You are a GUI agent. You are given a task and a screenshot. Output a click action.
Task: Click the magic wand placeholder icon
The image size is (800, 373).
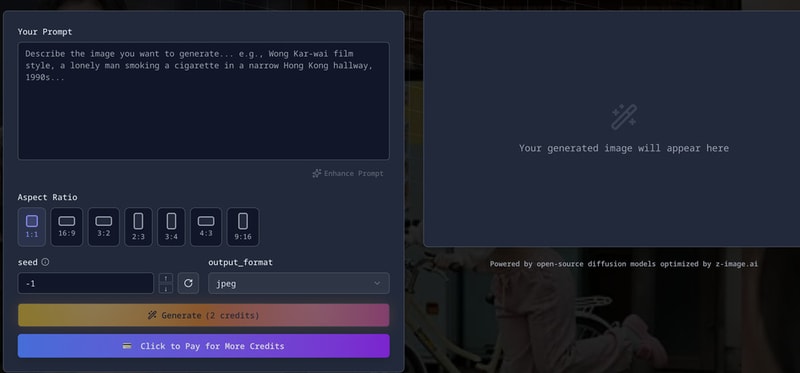[x=624, y=117]
